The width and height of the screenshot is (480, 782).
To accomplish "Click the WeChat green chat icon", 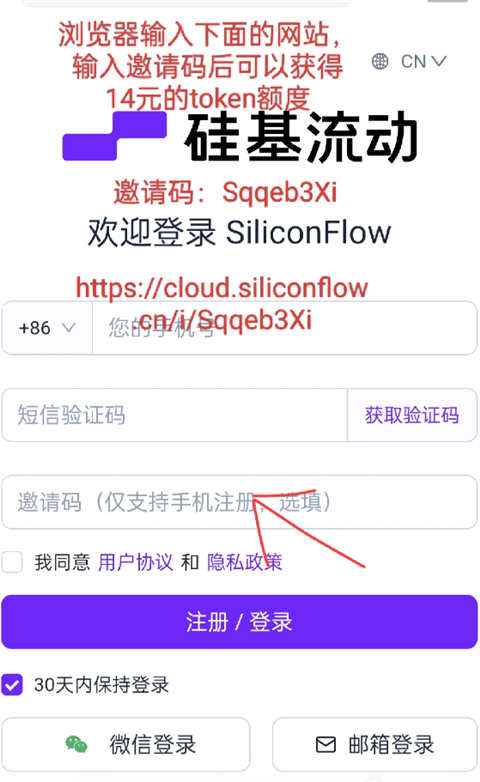I will coord(76,745).
